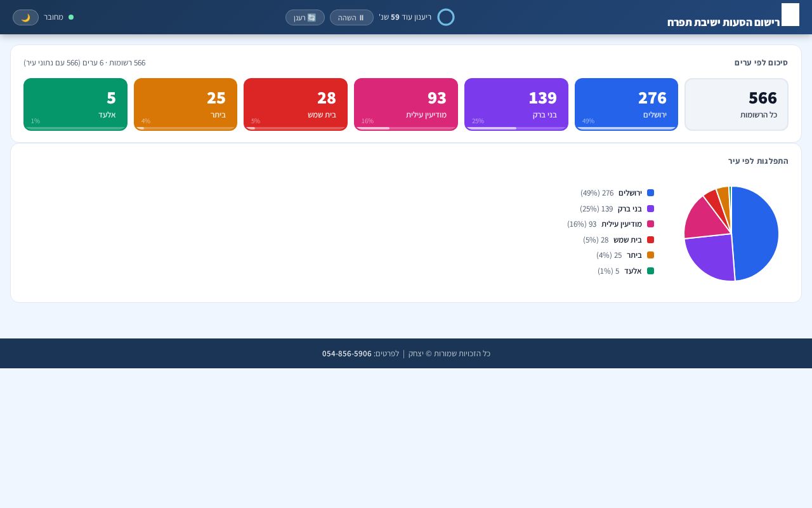Click the סיכום לפי ערים section heading
The width and height of the screenshot is (812, 508).
point(761,63)
